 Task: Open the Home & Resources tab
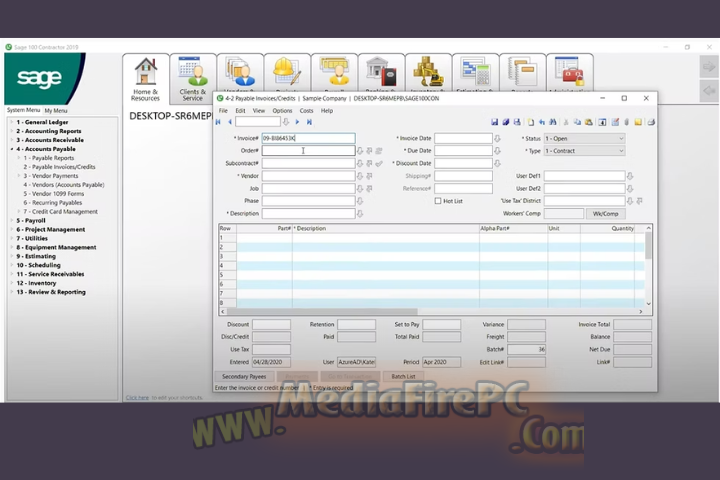pos(146,79)
